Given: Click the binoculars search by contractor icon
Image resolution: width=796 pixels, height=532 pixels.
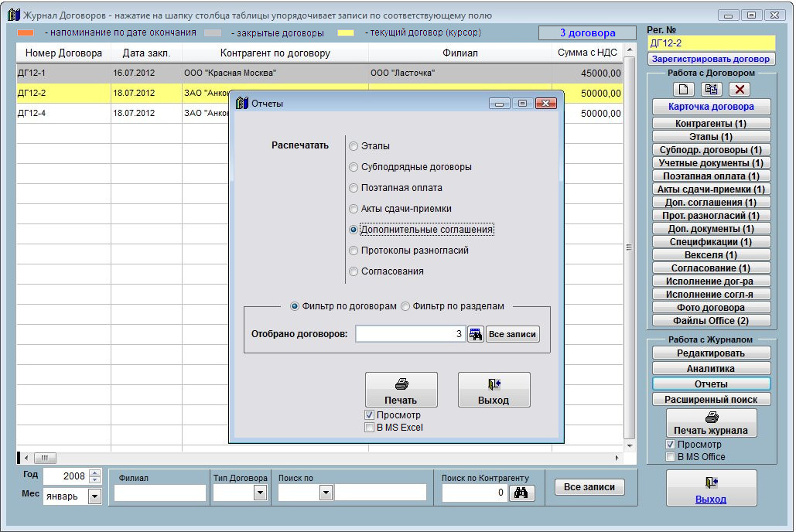Looking at the screenshot, I should pyautogui.click(x=521, y=493).
